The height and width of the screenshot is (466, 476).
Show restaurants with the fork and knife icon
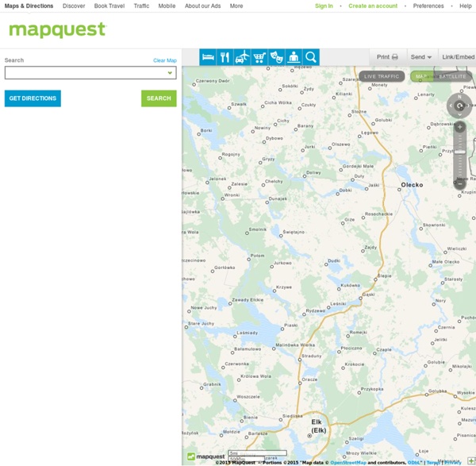[x=225, y=57]
